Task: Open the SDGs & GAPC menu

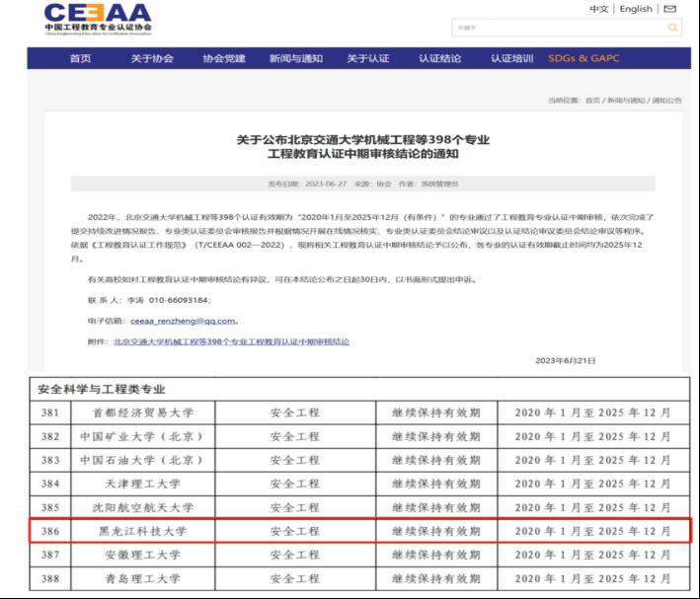Action: [583, 58]
